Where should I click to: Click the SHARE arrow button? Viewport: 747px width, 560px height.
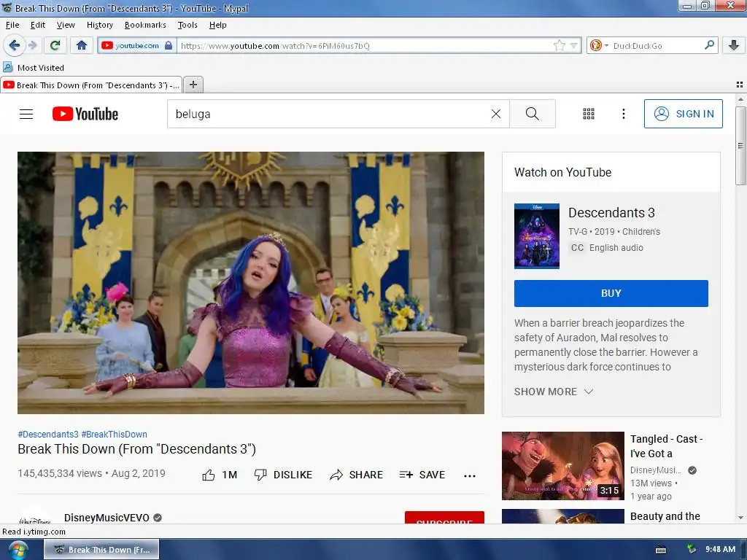[356, 475]
